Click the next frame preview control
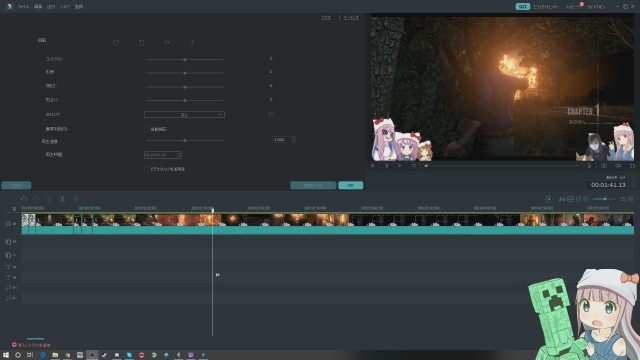 (386, 166)
